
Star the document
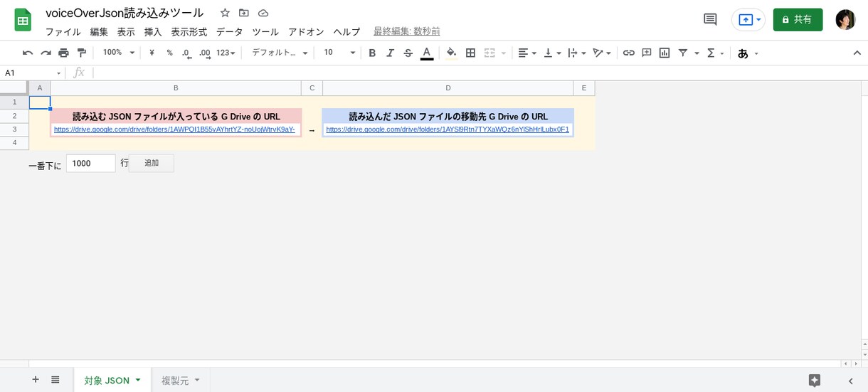pyautogui.click(x=225, y=13)
